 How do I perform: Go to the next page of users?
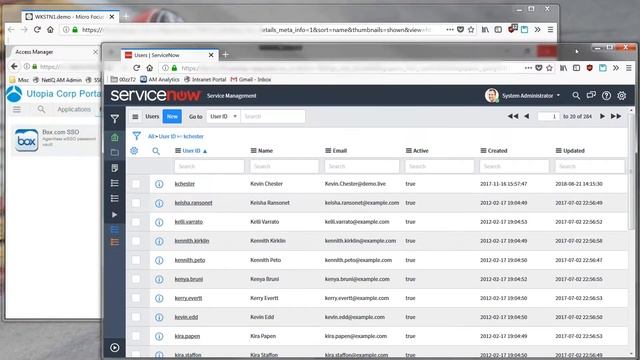coord(602,116)
